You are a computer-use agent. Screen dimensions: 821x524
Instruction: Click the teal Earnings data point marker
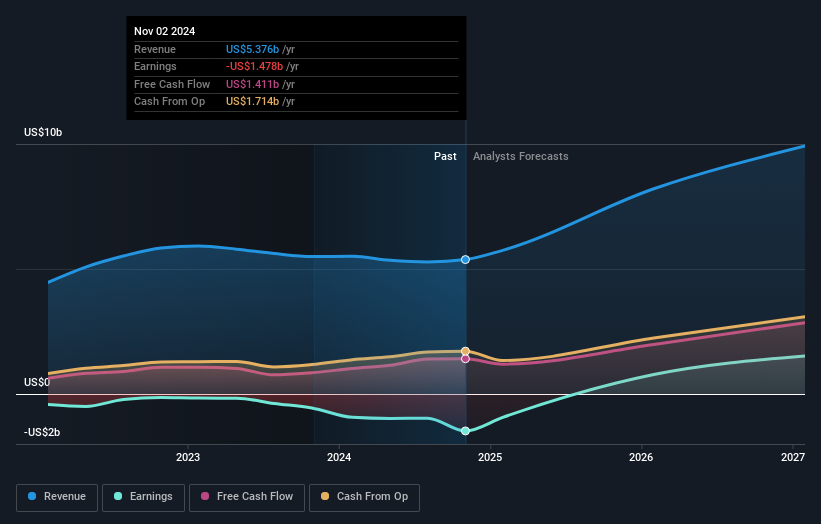465,431
